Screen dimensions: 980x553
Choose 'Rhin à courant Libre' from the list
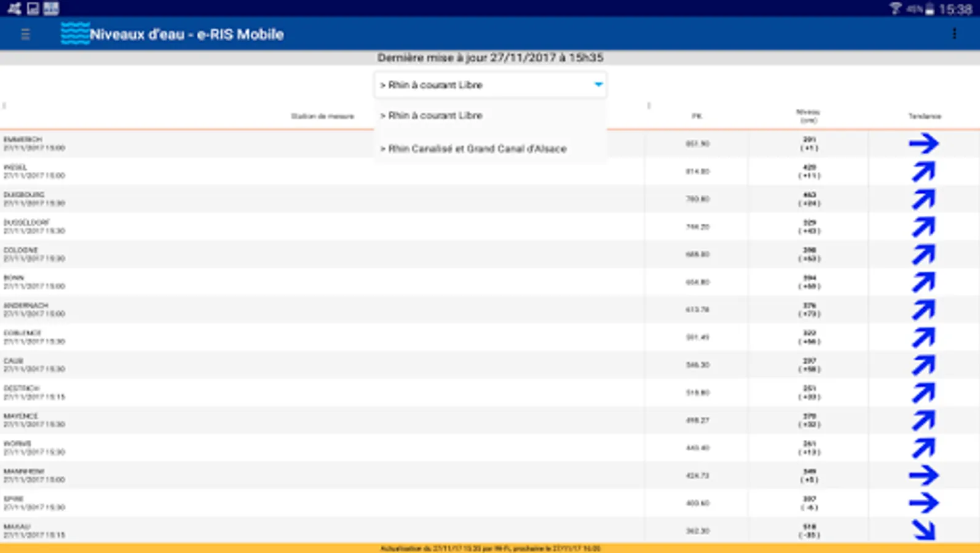pyautogui.click(x=490, y=116)
